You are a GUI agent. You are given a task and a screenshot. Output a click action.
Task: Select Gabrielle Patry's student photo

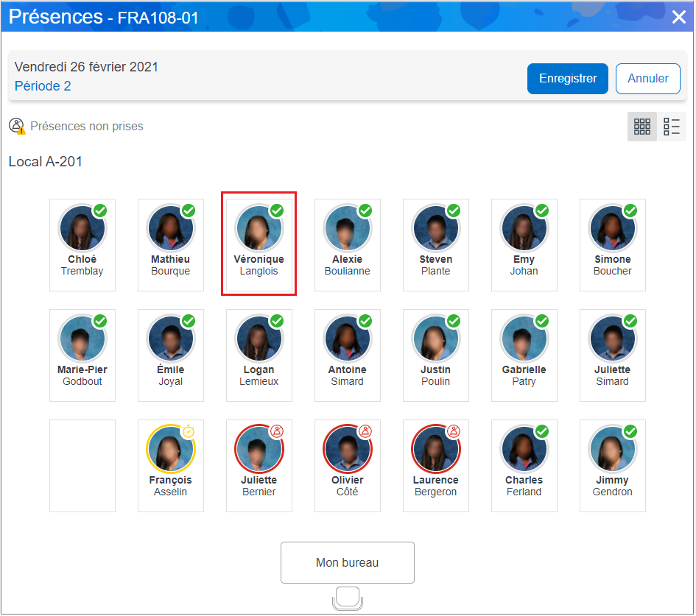[524, 339]
